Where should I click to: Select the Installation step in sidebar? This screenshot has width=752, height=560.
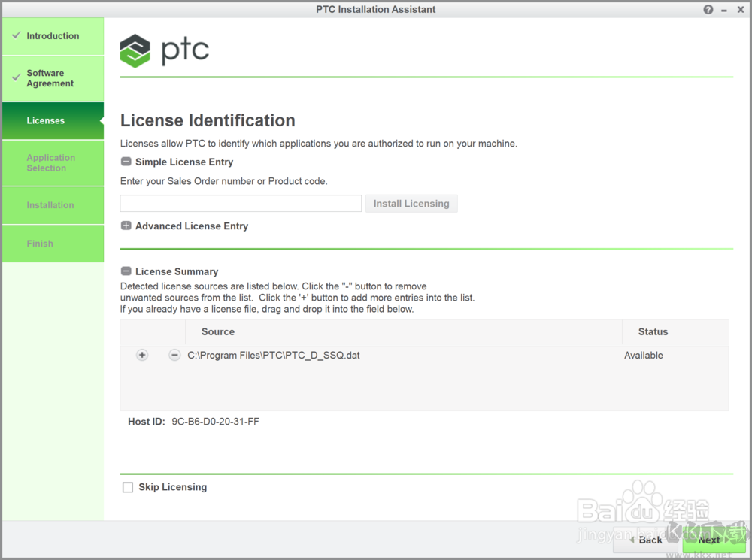click(53, 205)
